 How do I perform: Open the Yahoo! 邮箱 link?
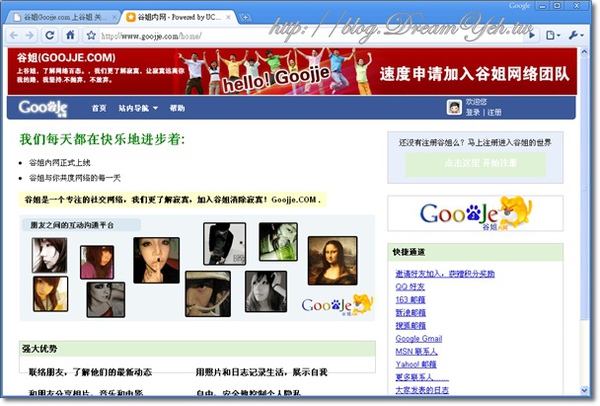tap(416, 365)
